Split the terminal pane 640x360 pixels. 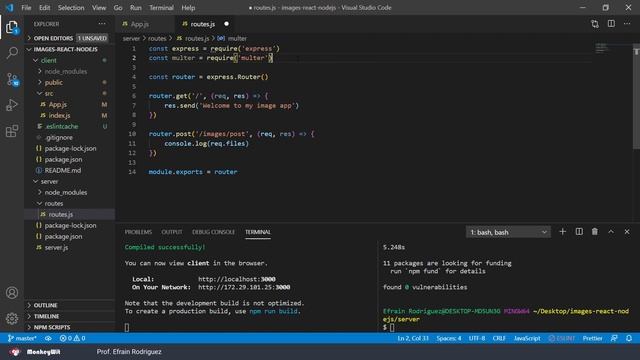[x=579, y=232]
